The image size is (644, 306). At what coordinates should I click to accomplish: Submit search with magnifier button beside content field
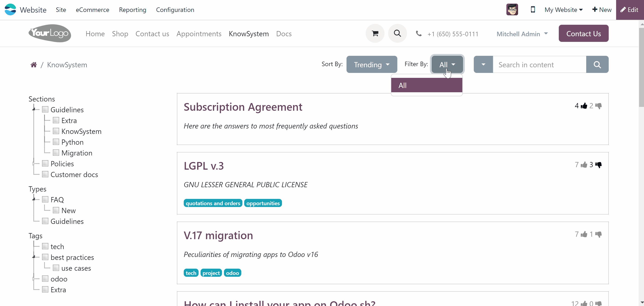(597, 65)
